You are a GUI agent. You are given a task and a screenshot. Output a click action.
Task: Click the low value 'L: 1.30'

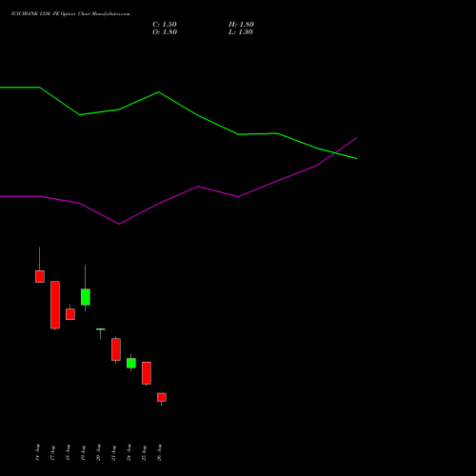click(241, 32)
